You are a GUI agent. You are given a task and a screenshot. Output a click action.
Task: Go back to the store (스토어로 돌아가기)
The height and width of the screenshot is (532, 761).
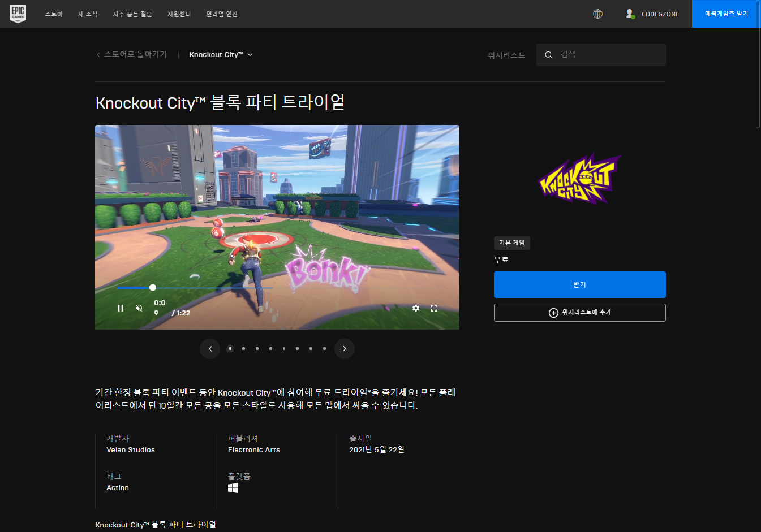click(x=132, y=54)
